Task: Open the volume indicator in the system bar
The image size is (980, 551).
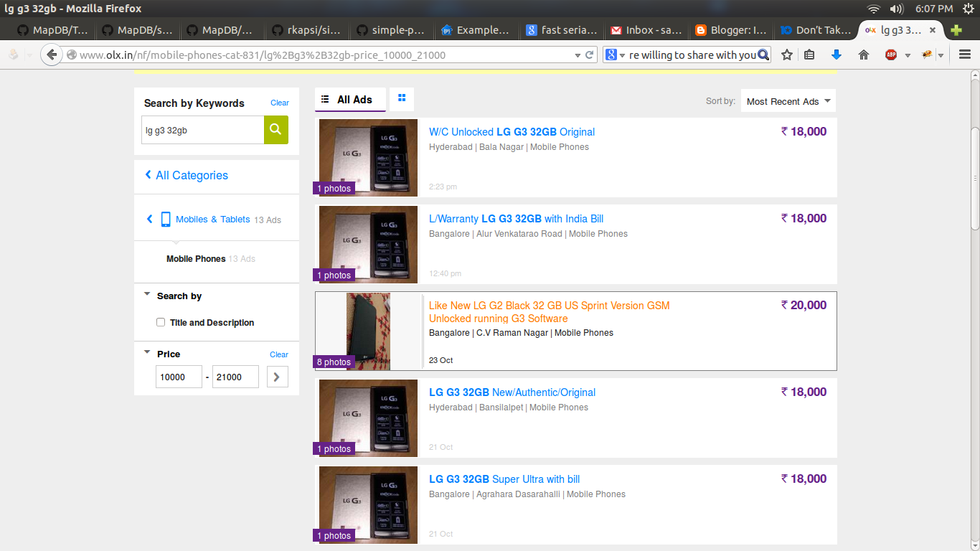Action: [896, 9]
